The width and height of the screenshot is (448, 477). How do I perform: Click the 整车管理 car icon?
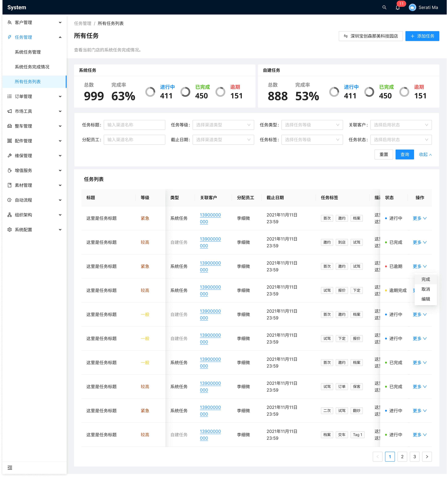point(10,126)
